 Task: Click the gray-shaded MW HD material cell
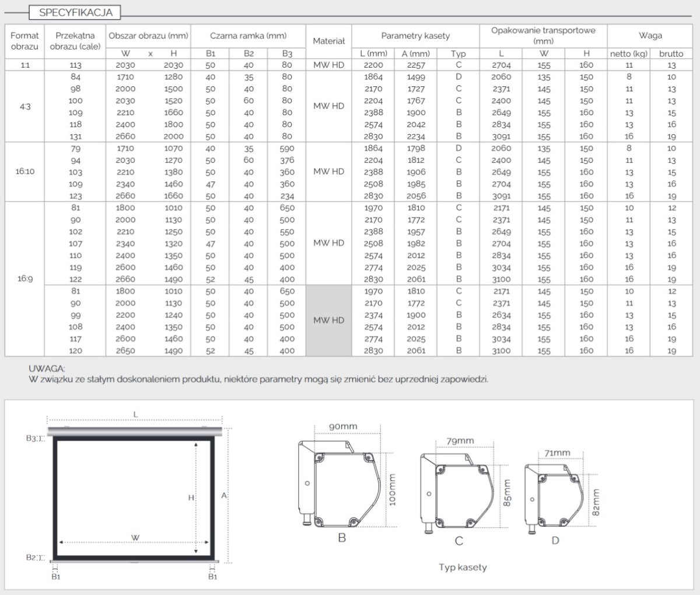tap(329, 320)
